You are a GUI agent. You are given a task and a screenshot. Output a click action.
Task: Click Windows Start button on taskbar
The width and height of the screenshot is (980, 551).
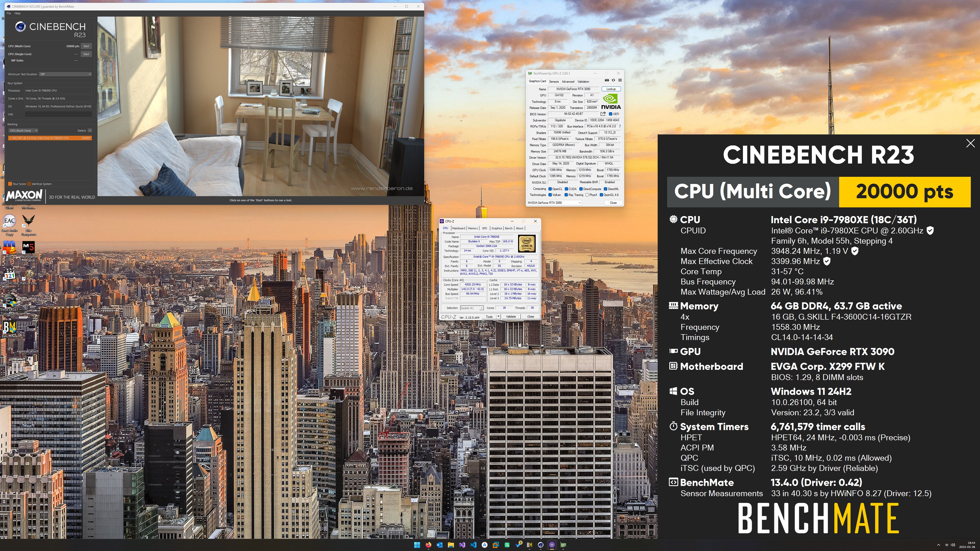coord(417,545)
